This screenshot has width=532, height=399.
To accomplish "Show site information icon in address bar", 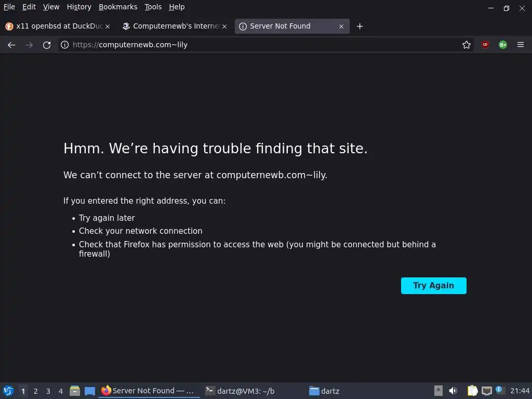I will 64,45.
